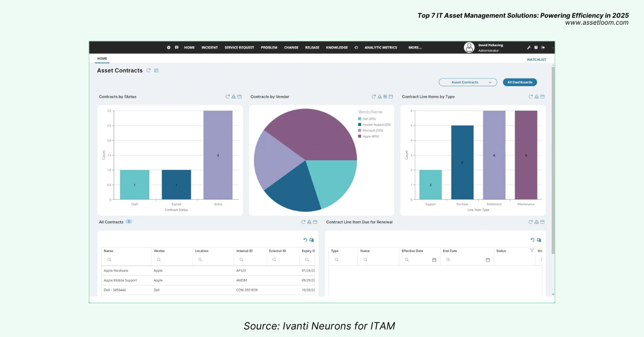Open the Effective Date calendar picker
This screenshot has width=644, height=337.
434,260
